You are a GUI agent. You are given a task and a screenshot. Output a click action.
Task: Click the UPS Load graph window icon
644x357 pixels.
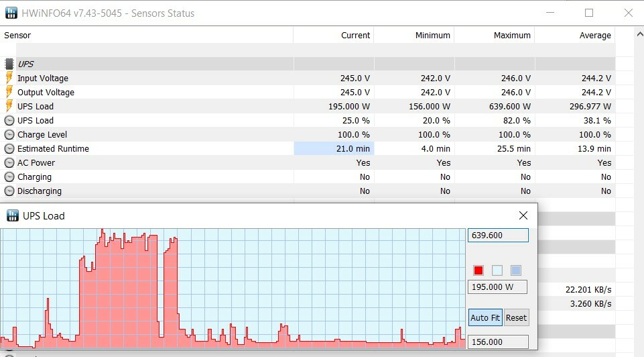[x=13, y=215]
